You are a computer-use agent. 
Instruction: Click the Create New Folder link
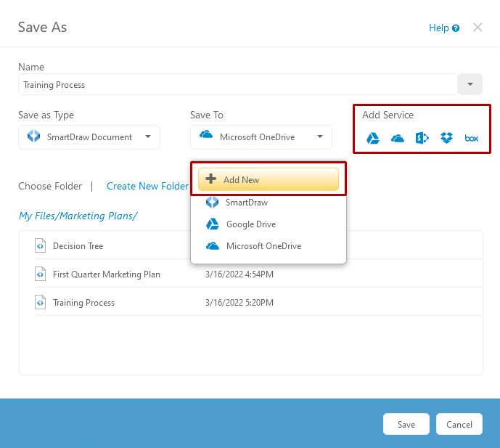pyautogui.click(x=147, y=186)
